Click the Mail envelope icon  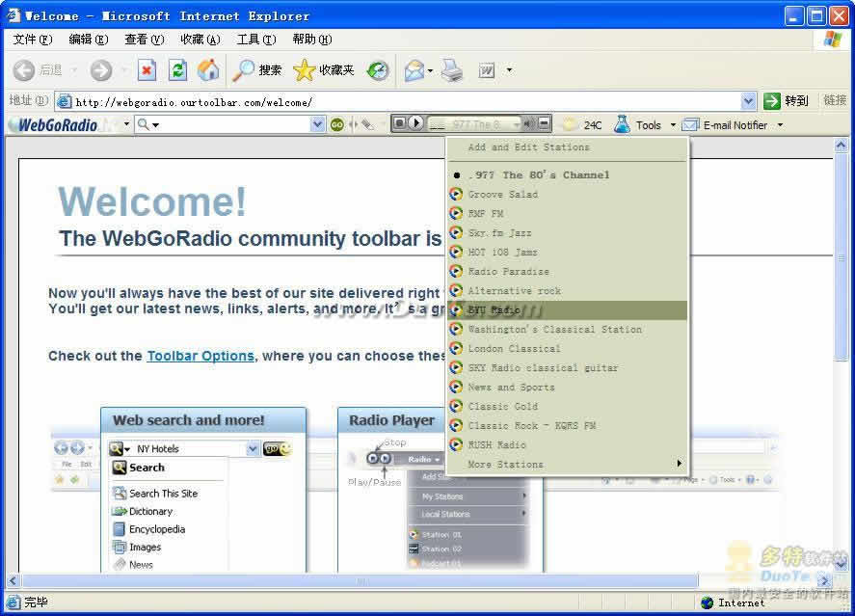(x=414, y=70)
